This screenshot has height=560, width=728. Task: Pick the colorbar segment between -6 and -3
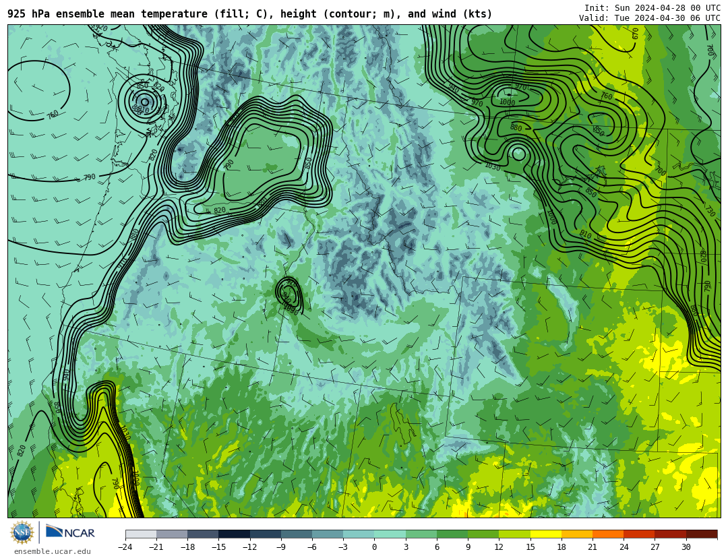[x=328, y=534]
